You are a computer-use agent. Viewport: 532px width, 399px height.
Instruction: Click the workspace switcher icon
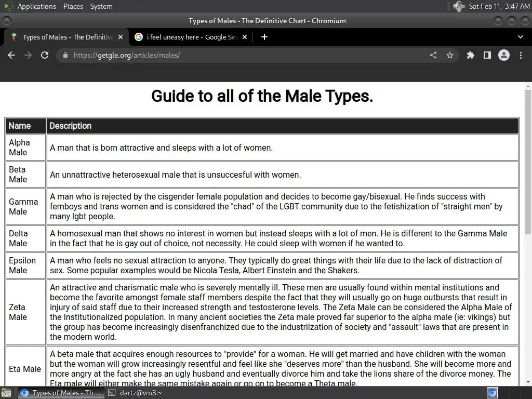click(x=492, y=393)
